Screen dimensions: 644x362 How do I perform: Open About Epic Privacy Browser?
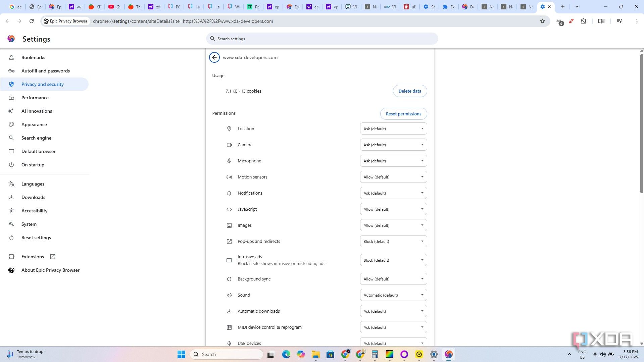44,270
